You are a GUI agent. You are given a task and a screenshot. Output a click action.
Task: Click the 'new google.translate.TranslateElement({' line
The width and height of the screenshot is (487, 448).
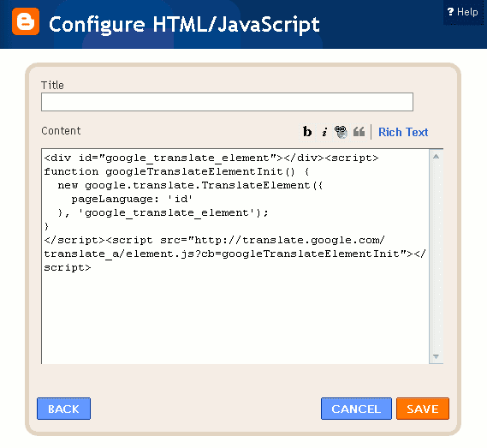(x=190, y=185)
